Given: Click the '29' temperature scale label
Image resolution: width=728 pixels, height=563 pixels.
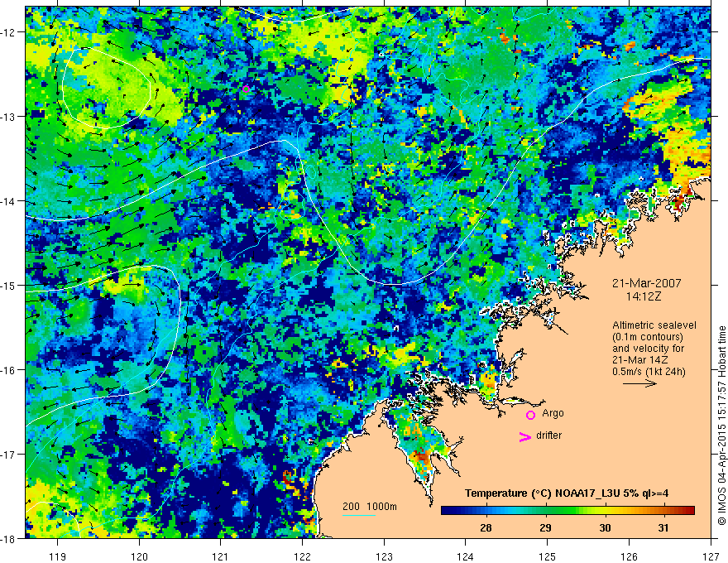Looking at the screenshot, I should [545, 527].
